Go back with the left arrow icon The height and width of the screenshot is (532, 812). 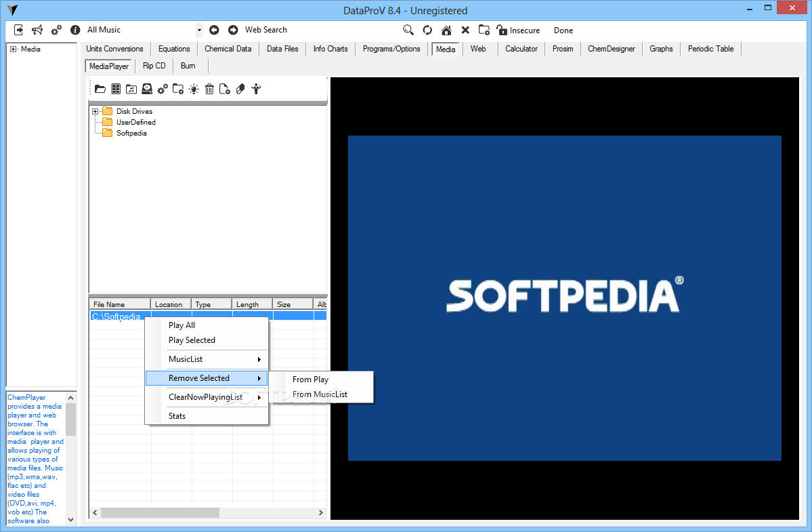click(214, 30)
